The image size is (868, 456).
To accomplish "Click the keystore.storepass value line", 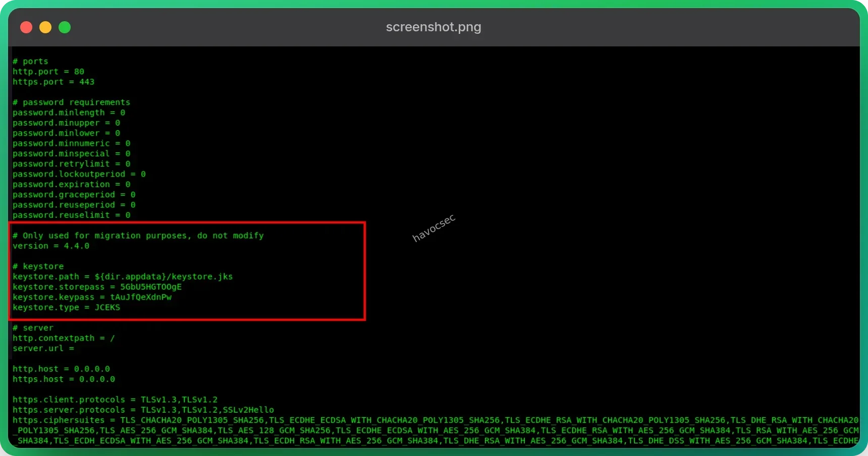I will (x=97, y=287).
